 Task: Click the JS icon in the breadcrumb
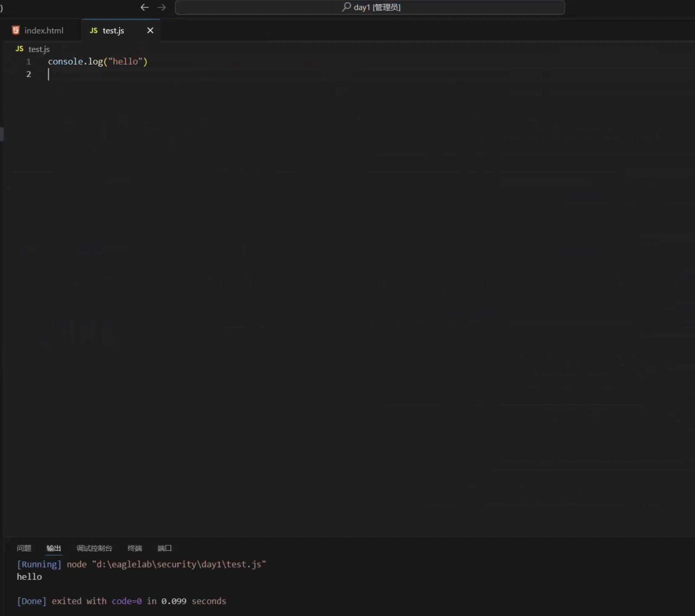pyautogui.click(x=19, y=49)
